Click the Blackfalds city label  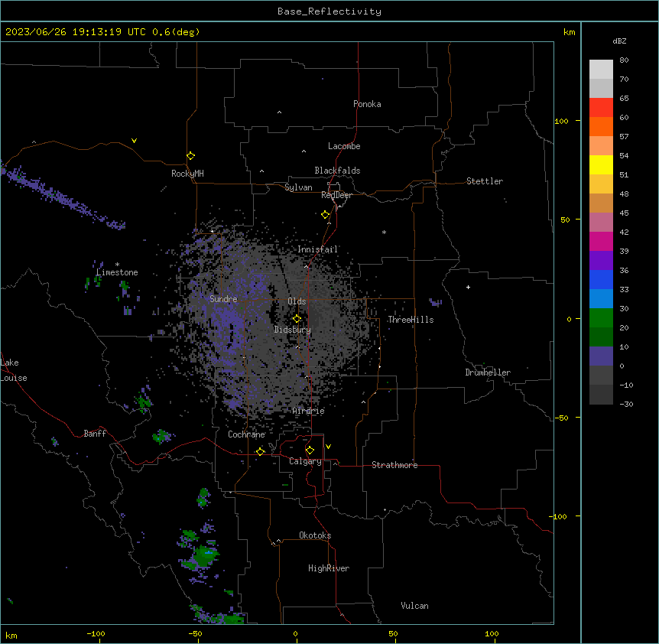click(x=337, y=171)
